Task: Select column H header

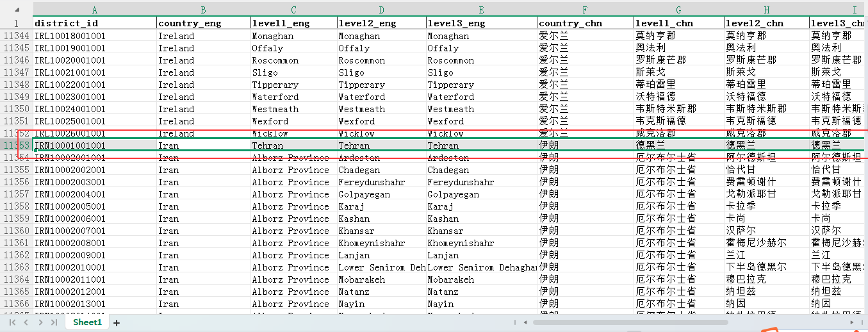Action: (767, 10)
